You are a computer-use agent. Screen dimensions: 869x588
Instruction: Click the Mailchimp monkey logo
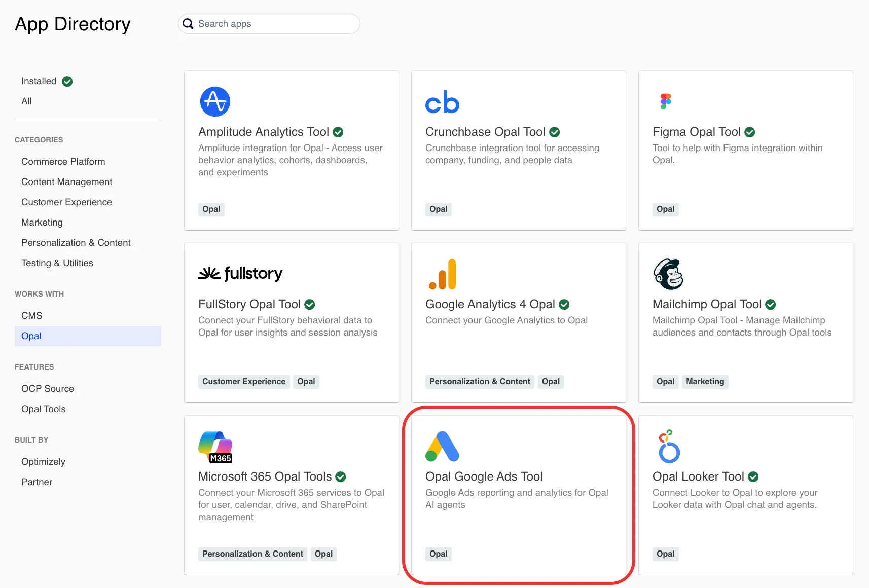(x=668, y=274)
